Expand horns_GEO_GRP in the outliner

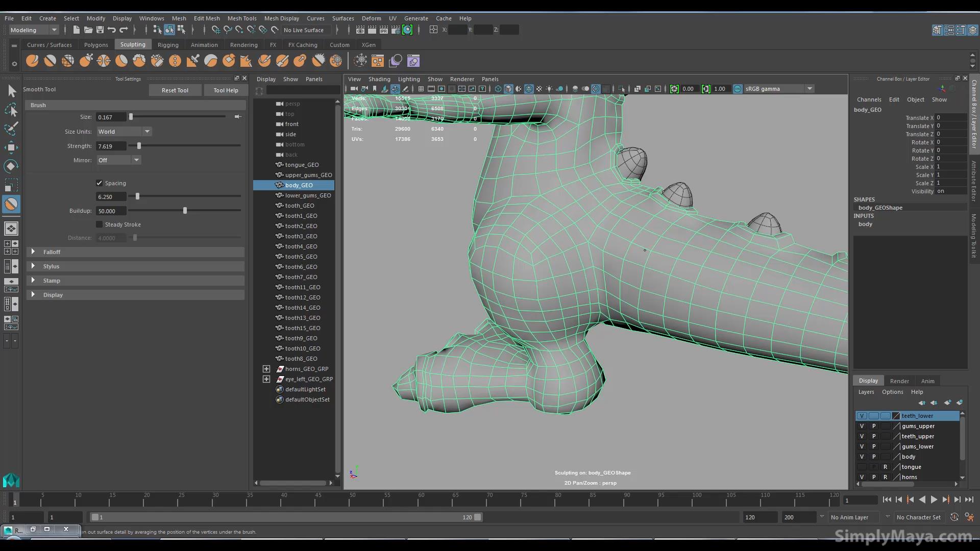click(266, 369)
